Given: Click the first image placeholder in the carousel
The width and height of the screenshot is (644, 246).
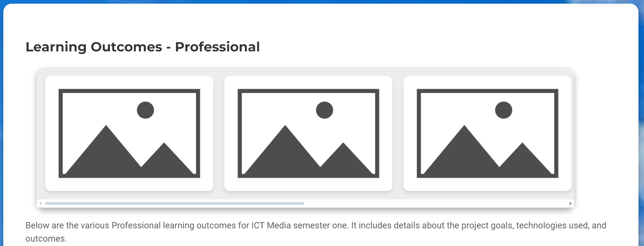Looking at the screenshot, I should [129, 133].
